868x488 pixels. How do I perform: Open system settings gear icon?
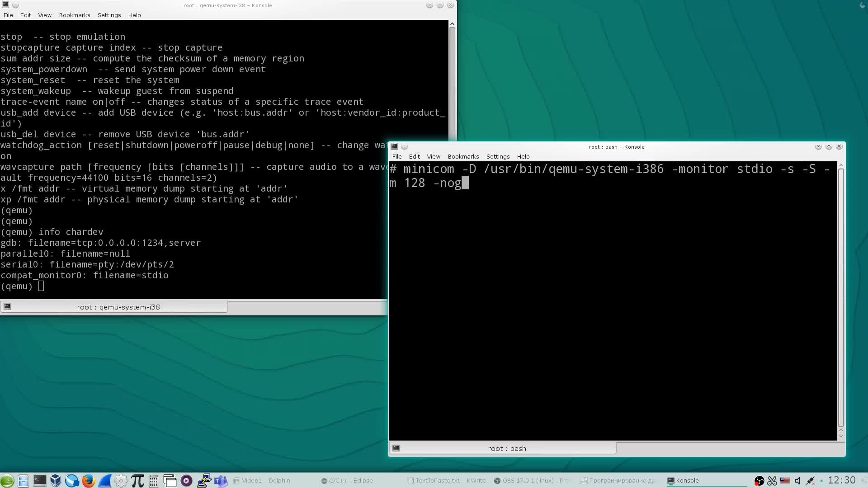[121, 480]
